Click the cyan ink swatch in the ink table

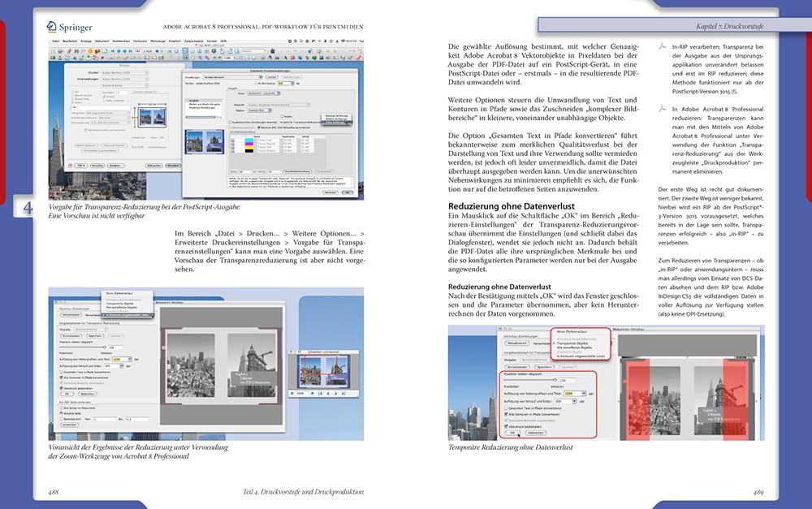(x=249, y=140)
